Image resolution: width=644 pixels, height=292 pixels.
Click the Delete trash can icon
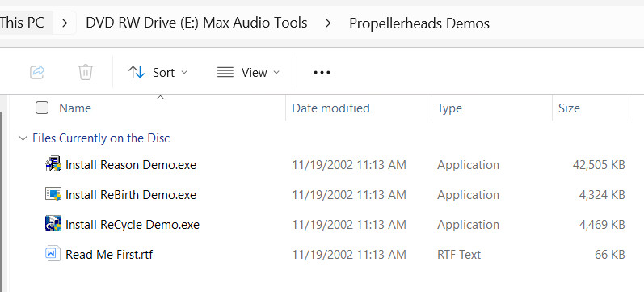point(86,72)
